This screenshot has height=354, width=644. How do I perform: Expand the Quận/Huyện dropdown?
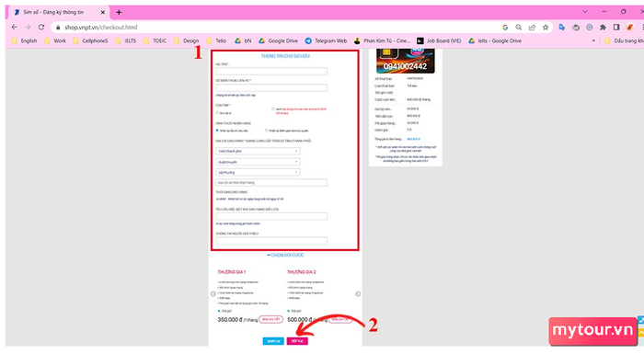click(x=258, y=162)
